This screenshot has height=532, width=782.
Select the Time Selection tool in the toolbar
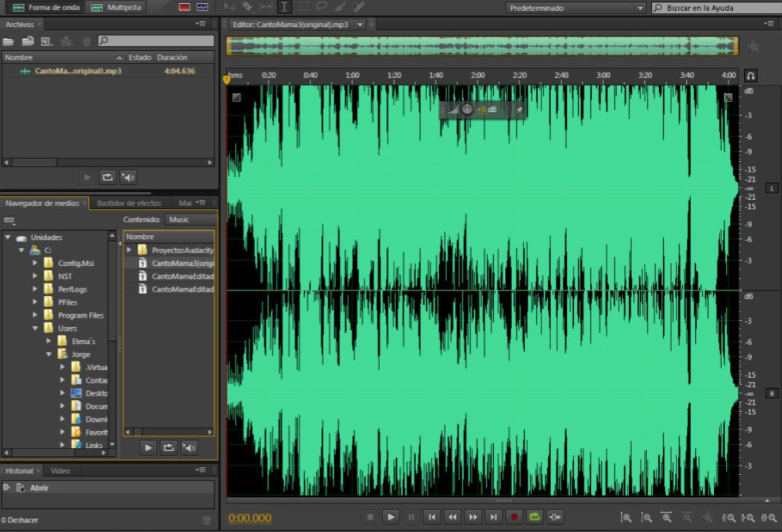coord(284,7)
